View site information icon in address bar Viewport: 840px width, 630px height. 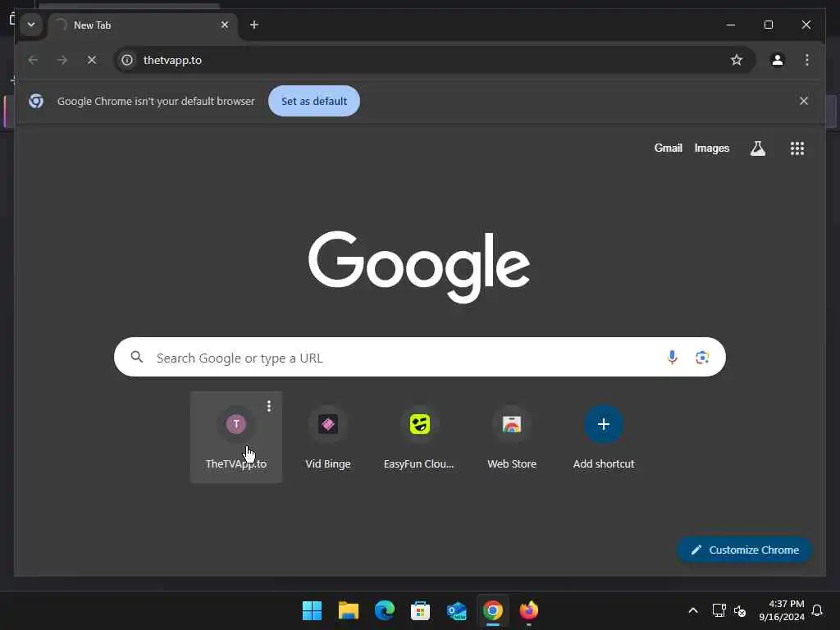point(127,60)
